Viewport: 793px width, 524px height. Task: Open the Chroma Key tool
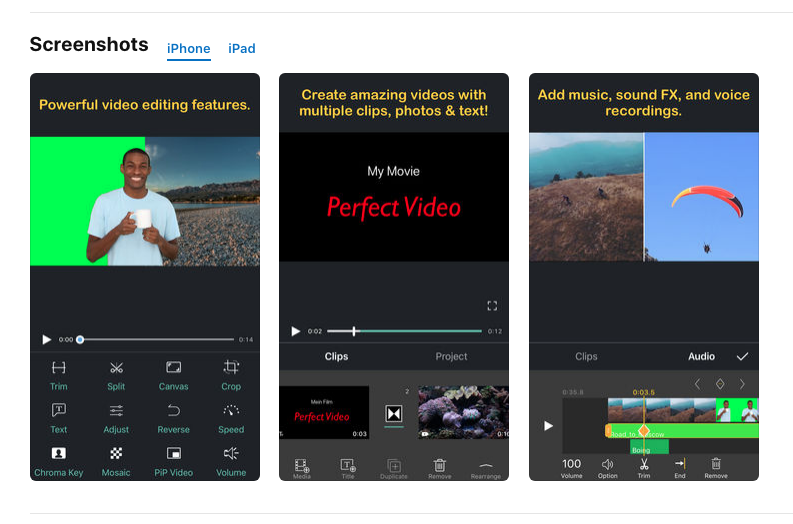(x=59, y=453)
